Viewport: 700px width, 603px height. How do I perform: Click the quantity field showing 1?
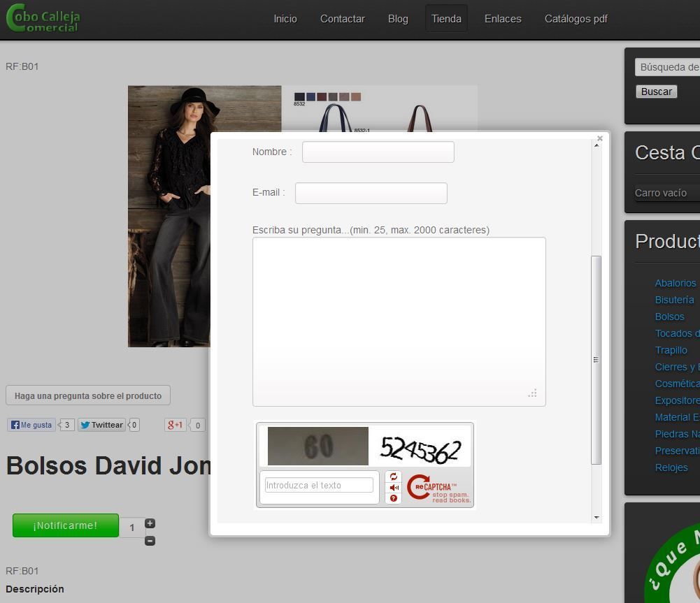click(131, 528)
